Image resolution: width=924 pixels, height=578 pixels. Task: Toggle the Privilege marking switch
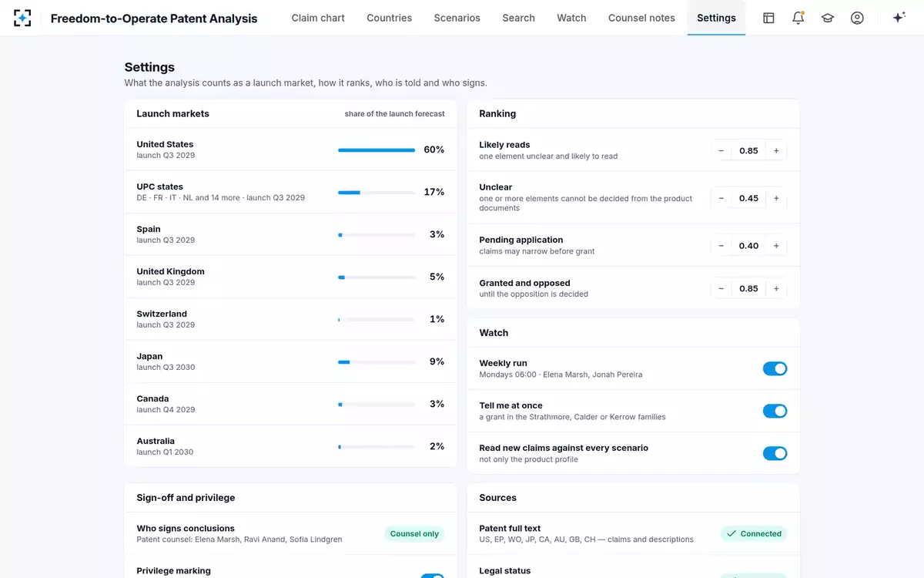point(432,576)
